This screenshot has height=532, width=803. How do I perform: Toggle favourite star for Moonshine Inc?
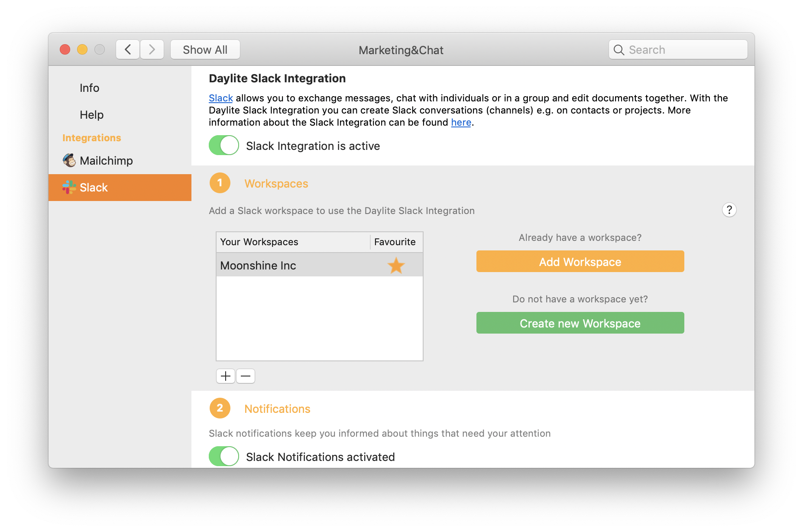click(396, 265)
